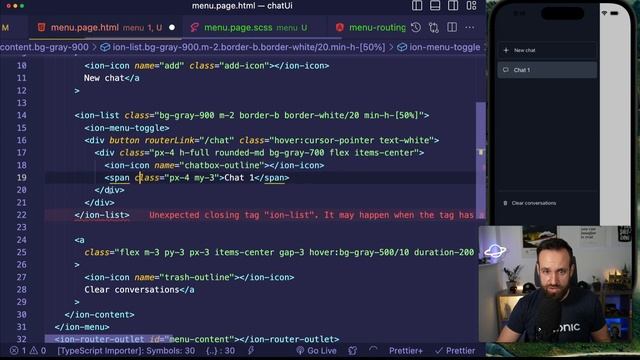Open the customize layout icon

tap(471, 6)
